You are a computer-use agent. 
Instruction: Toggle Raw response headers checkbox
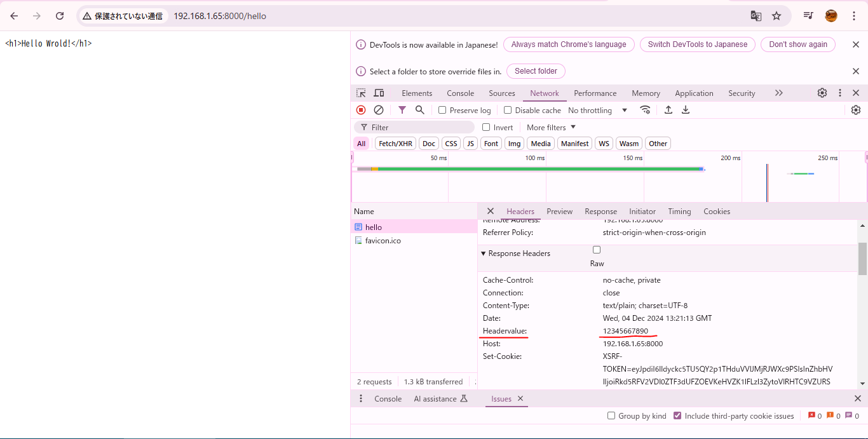(597, 250)
